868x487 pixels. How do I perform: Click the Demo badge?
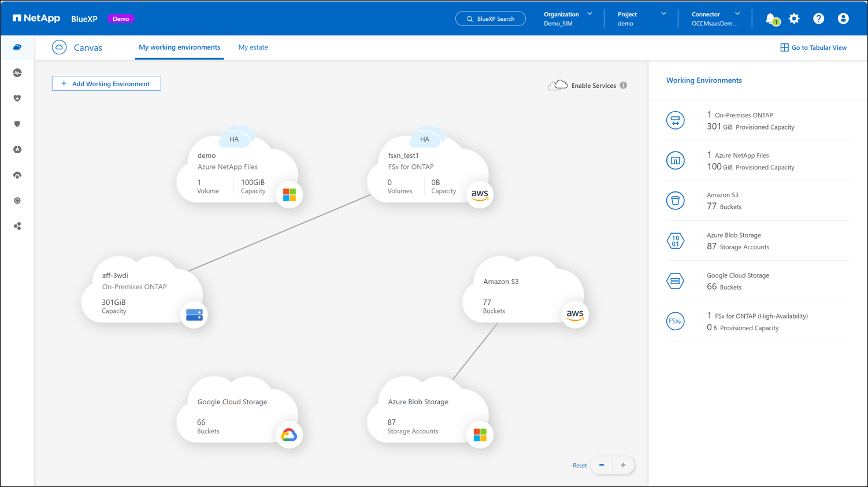point(121,19)
